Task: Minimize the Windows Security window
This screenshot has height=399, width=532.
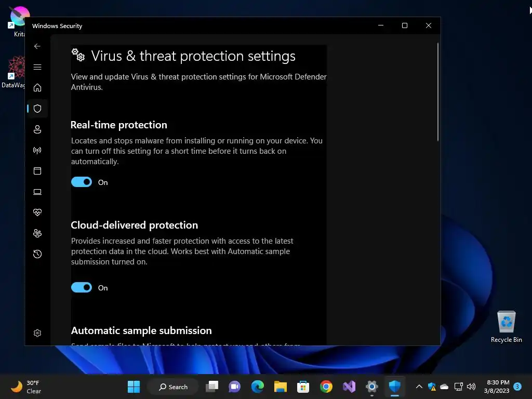Action: point(381,25)
